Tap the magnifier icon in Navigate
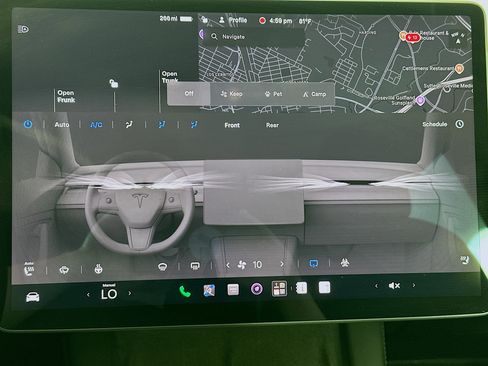Viewport: 488px width, 366px height. pos(214,37)
